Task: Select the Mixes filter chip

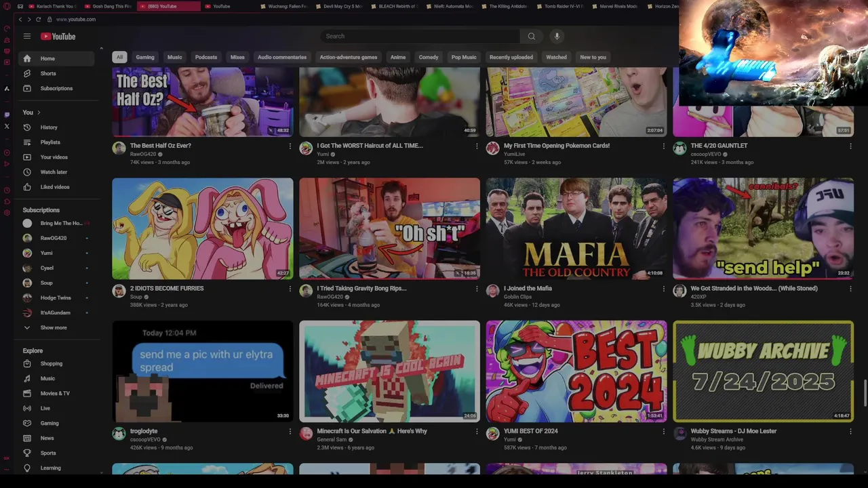Action: coord(237,57)
